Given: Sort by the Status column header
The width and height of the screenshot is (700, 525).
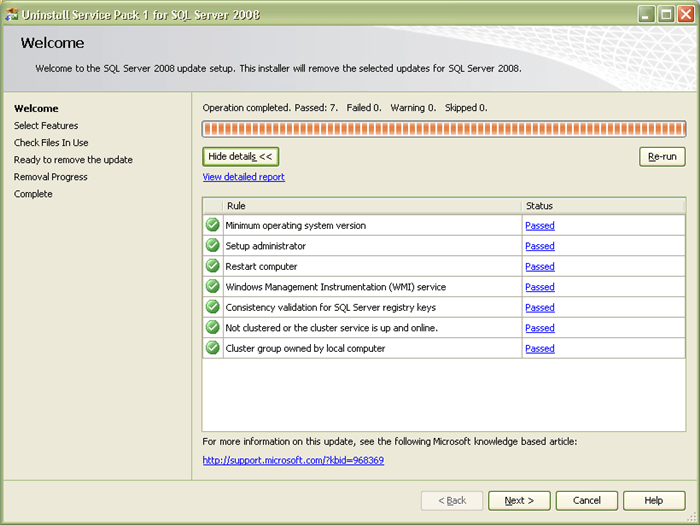Looking at the screenshot, I should click(x=603, y=206).
